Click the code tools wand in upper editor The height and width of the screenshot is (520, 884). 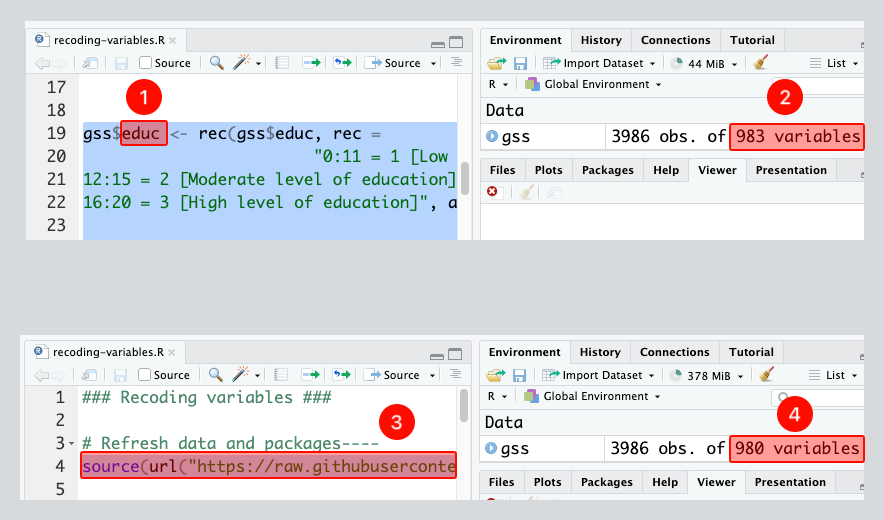[x=242, y=62]
